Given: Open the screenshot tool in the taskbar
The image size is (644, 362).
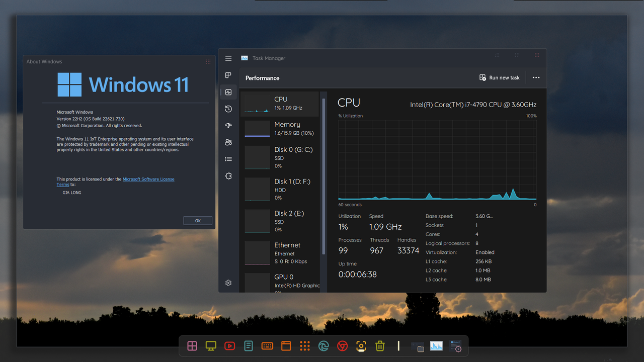Looking at the screenshot, I should pos(361,346).
